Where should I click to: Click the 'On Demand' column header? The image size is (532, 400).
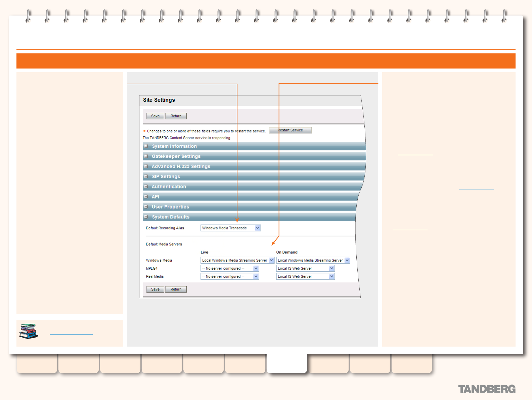pyautogui.click(x=287, y=252)
